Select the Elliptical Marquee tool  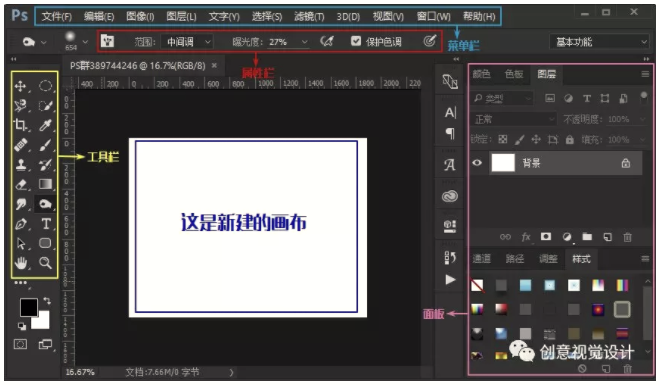click(x=45, y=86)
